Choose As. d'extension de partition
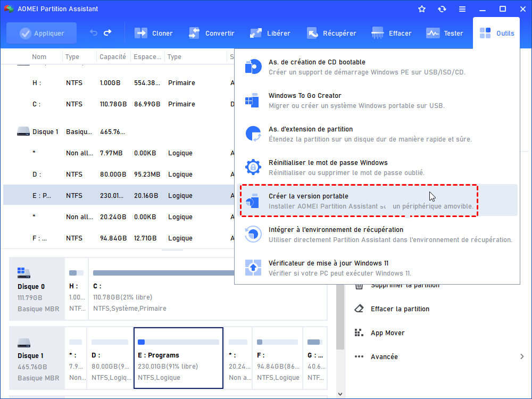Screen dimensions: 532x399 [377, 134]
